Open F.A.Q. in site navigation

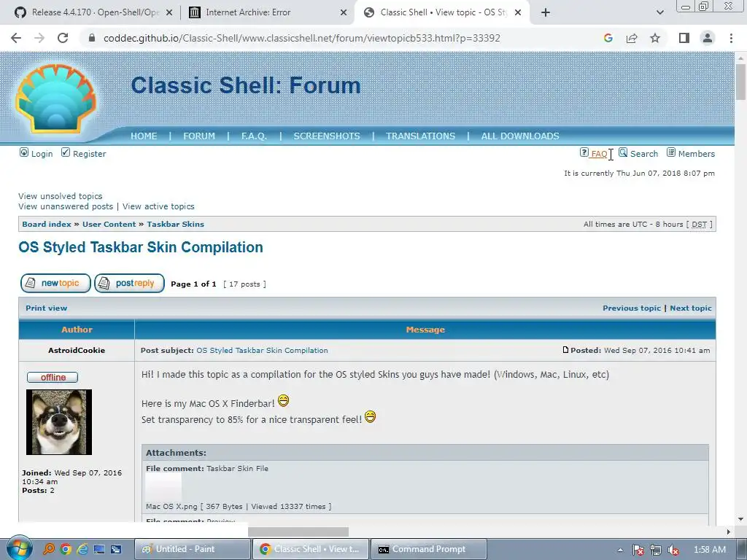[254, 136]
